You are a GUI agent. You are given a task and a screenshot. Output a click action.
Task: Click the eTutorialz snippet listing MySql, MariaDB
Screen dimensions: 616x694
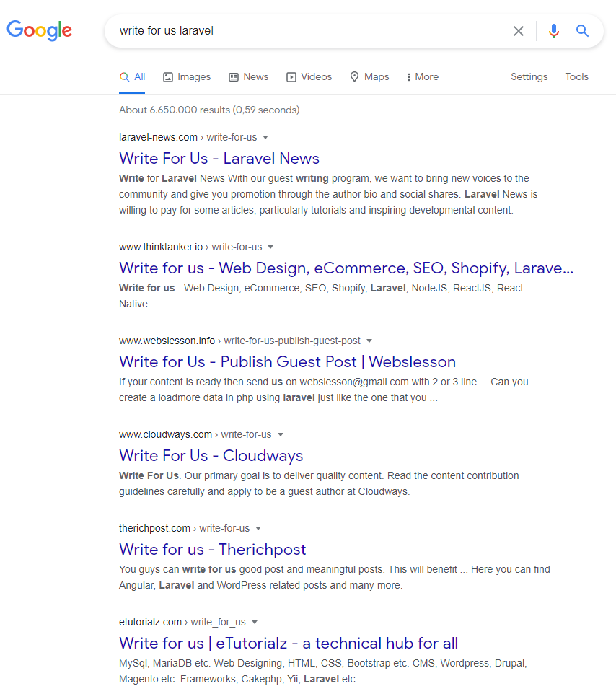323,672
